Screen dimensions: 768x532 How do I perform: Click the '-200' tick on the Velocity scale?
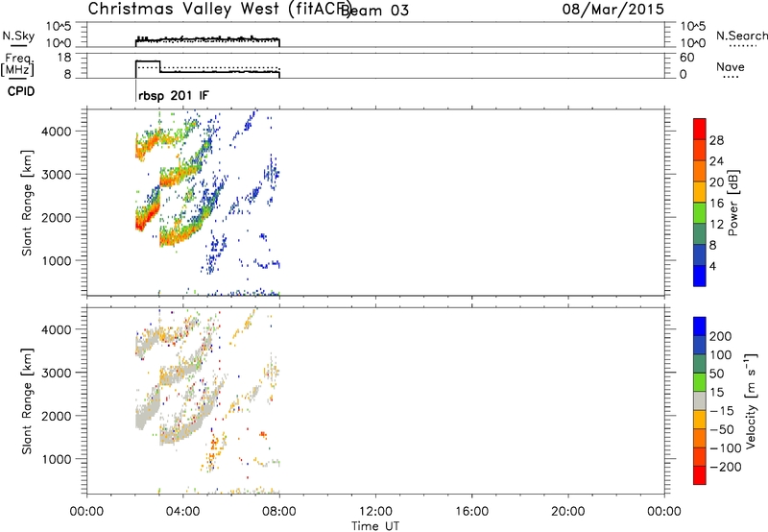coord(726,467)
